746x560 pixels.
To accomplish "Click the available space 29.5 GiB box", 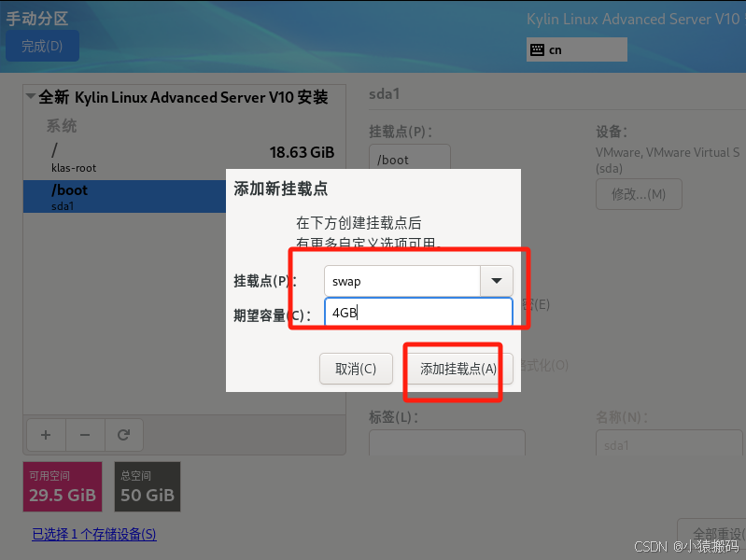I will click(x=63, y=486).
